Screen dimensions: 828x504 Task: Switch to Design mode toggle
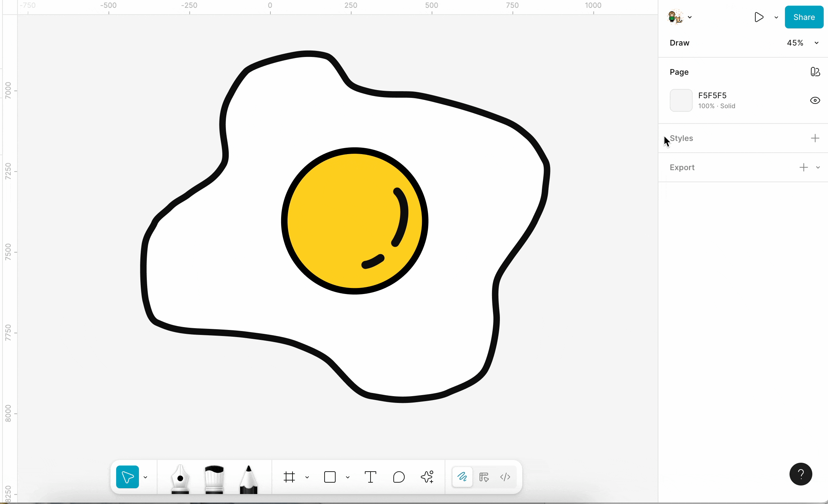point(484,477)
